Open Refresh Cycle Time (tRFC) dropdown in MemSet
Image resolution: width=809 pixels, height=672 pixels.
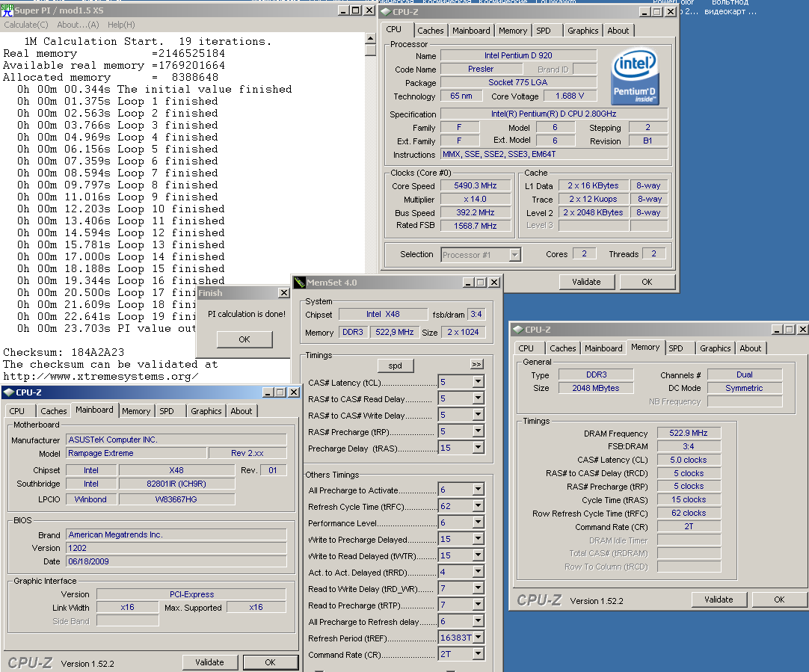click(x=479, y=506)
